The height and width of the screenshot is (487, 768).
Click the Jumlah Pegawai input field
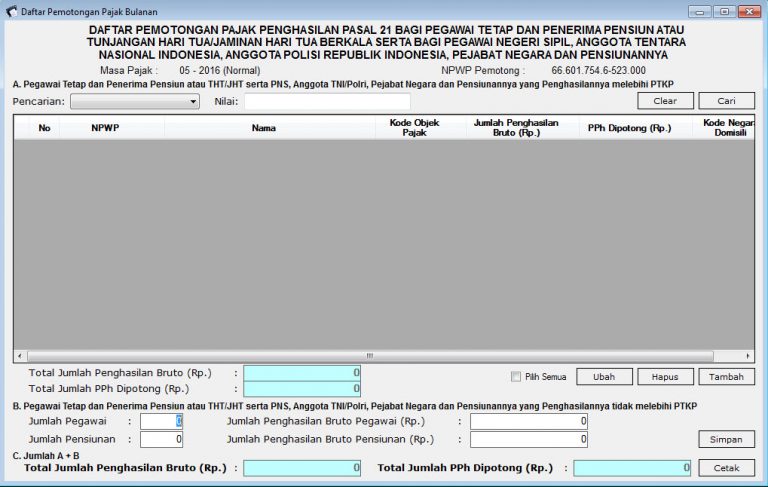161,421
